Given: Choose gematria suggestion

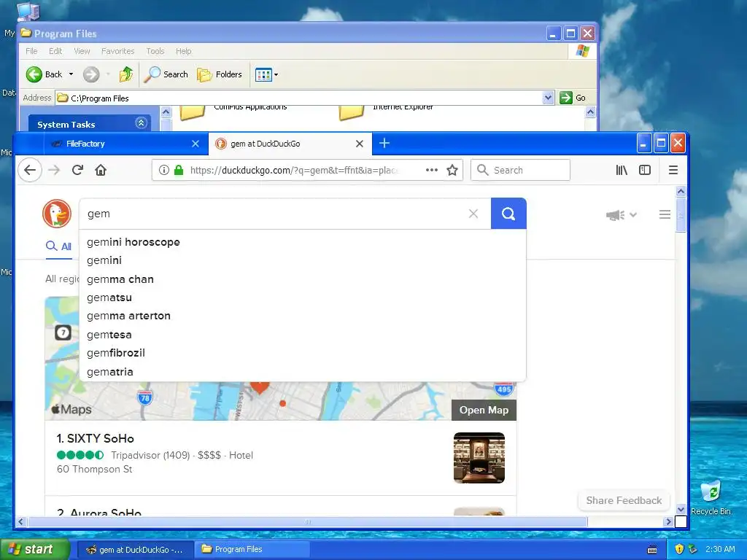Looking at the screenshot, I should [x=303, y=372].
